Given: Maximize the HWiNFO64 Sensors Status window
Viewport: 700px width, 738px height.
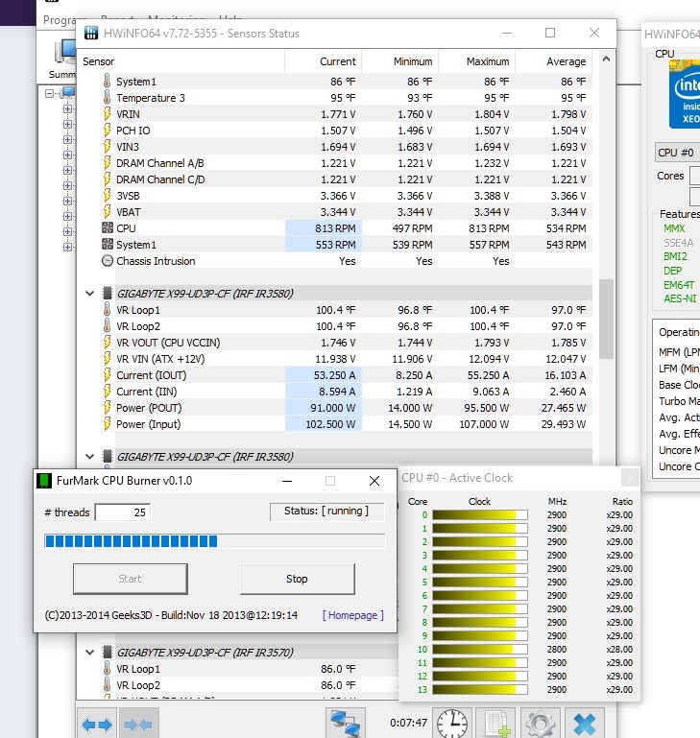Looking at the screenshot, I should (x=550, y=33).
